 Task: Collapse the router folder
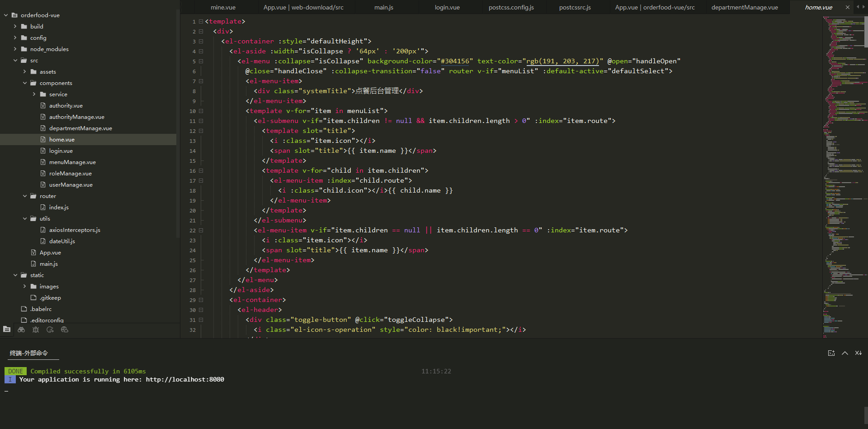click(25, 196)
